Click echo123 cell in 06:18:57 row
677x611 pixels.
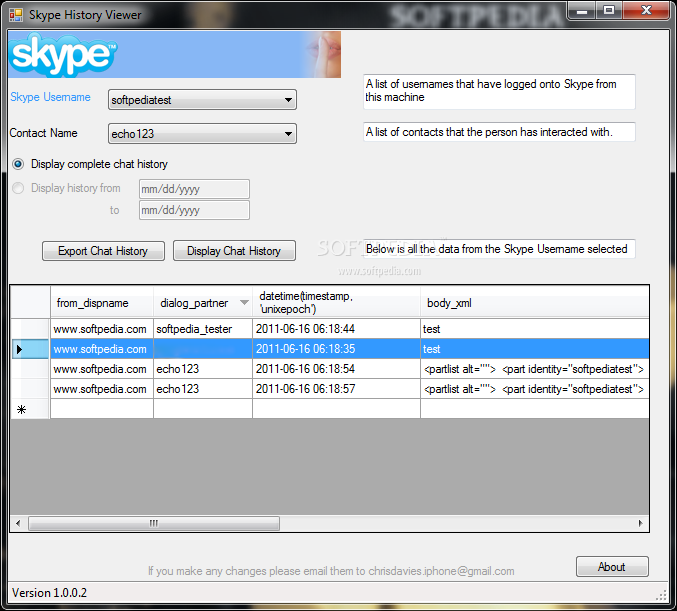(x=203, y=389)
